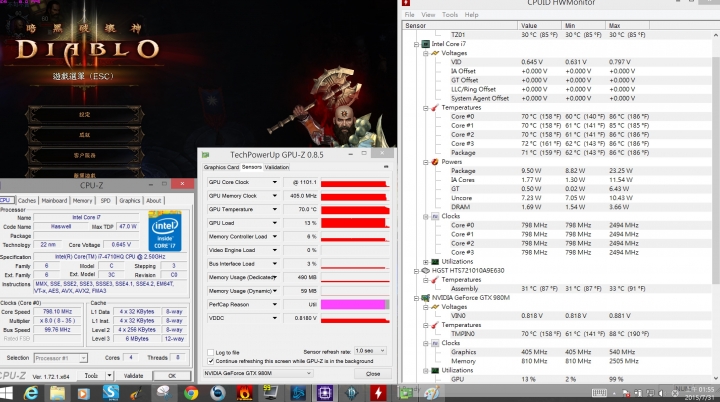Screen dimensions: 720x402
Task: Open the HWMonitor Help menu
Action: pyautogui.click(x=471, y=15)
